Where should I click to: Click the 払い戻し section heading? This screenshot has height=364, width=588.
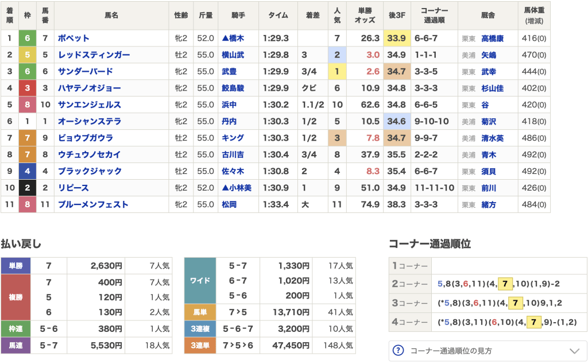click(x=21, y=244)
